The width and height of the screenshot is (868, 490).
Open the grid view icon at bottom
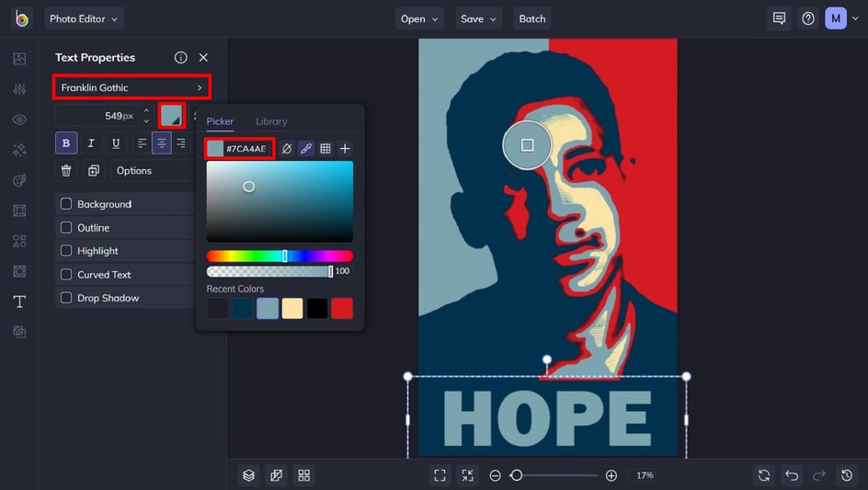304,475
